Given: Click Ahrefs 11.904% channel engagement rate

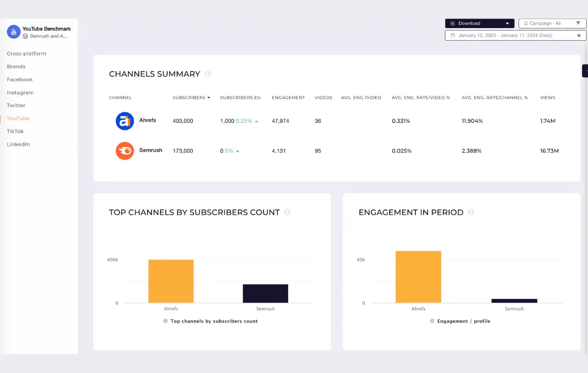Looking at the screenshot, I should pos(472,121).
